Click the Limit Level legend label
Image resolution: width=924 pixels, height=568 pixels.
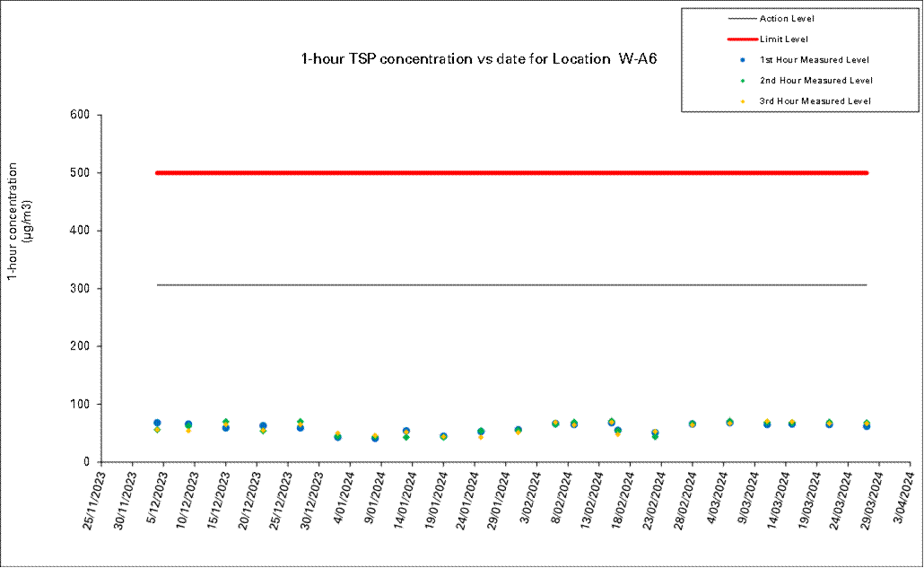(784, 39)
